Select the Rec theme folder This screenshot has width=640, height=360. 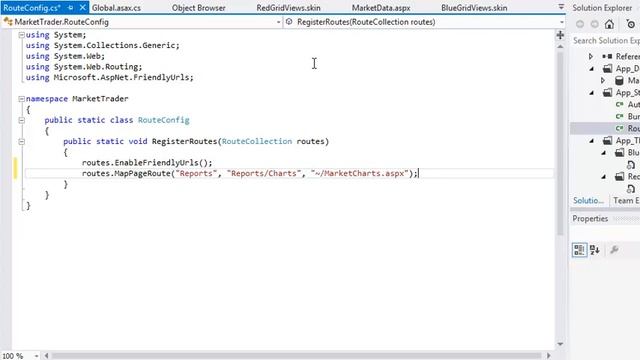click(627, 176)
